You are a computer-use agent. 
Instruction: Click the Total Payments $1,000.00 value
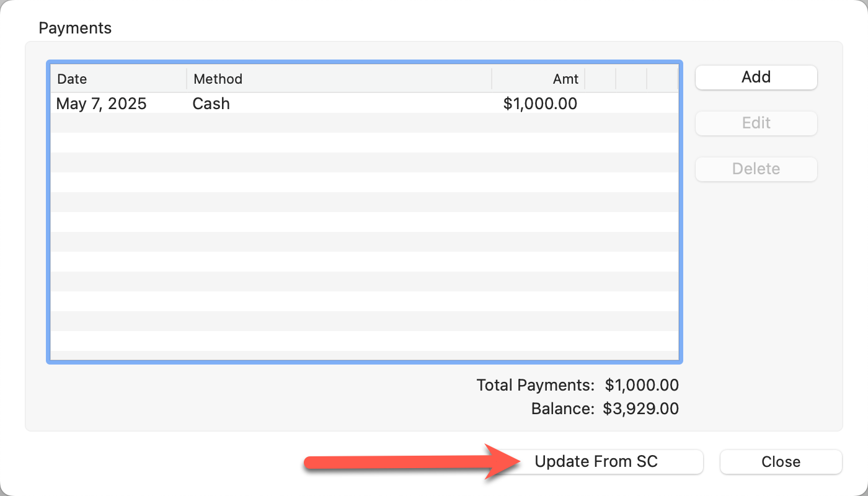(x=642, y=386)
